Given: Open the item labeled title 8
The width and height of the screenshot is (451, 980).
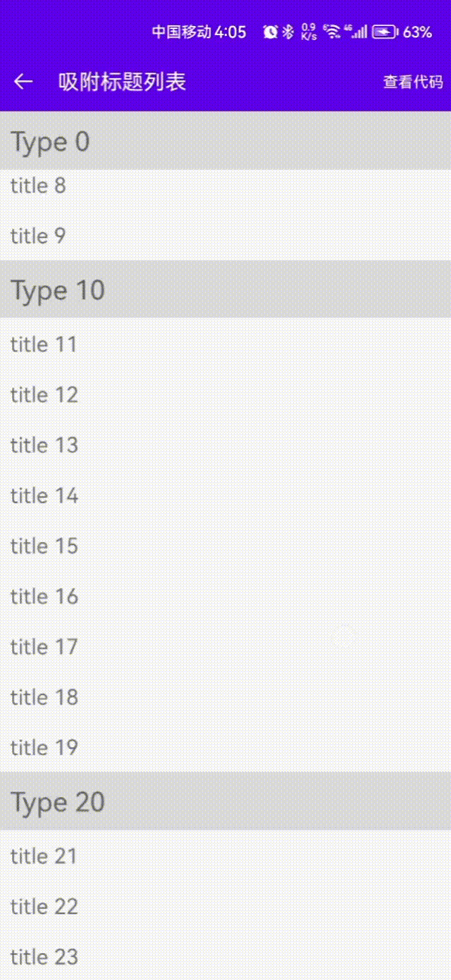Looking at the screenshot, I should click(x=37, y=185).
